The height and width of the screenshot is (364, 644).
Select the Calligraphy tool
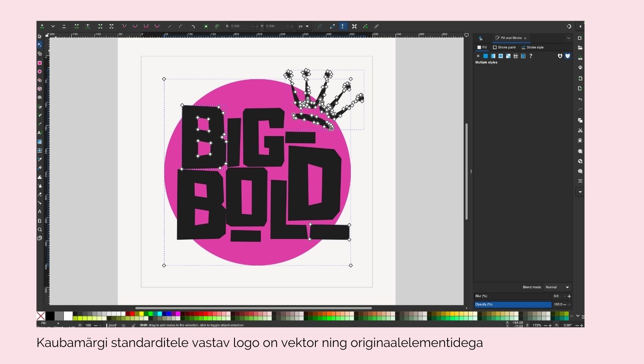pos(39,124)
